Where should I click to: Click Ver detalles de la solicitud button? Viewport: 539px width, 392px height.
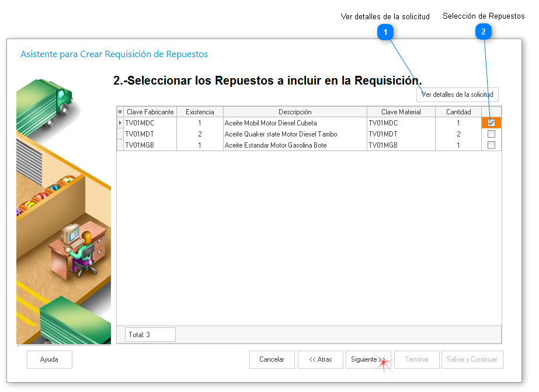tap(457, 94)
